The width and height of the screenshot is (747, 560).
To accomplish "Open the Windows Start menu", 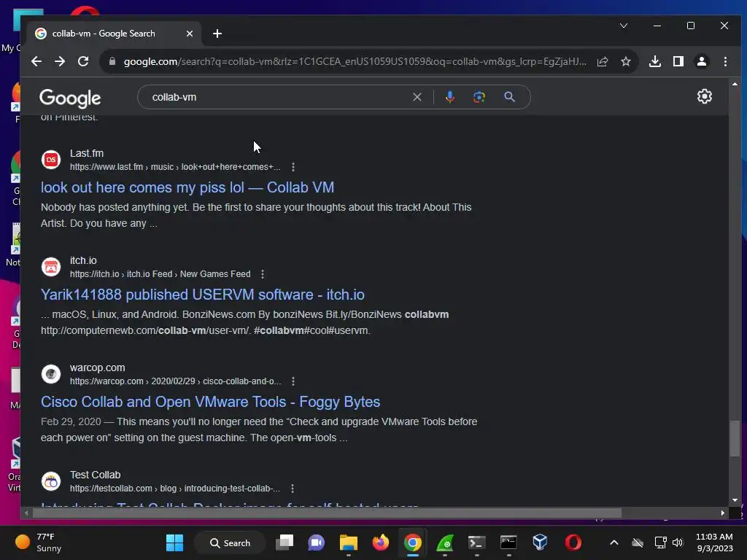I will tap(174, 542).
